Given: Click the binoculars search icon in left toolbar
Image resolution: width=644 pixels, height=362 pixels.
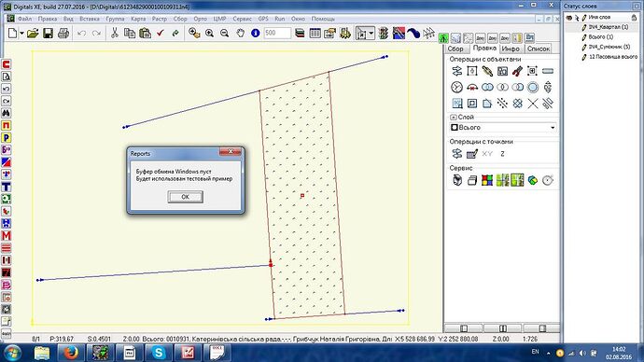Looking at the screenshot, I should tap(7, 113).
